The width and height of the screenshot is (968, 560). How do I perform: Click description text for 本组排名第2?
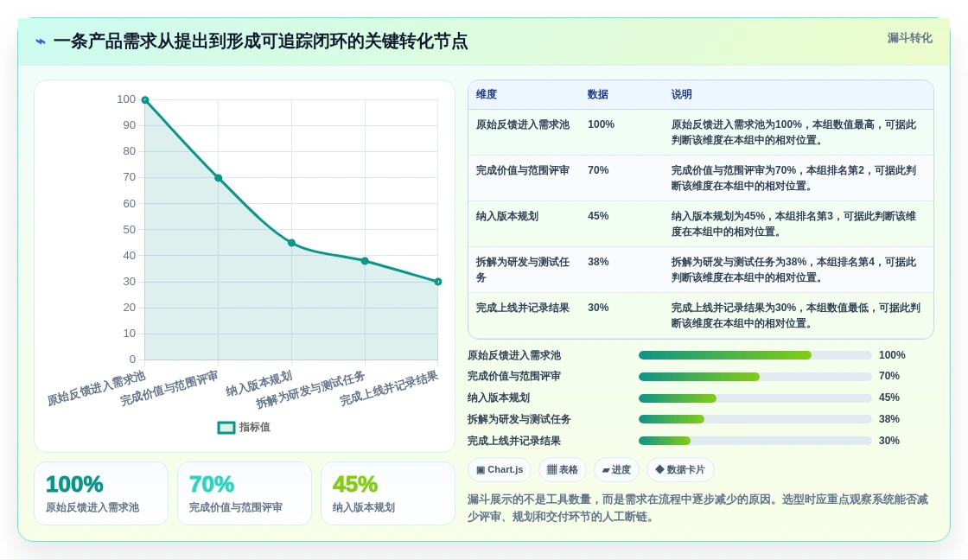tap(794, 178)
